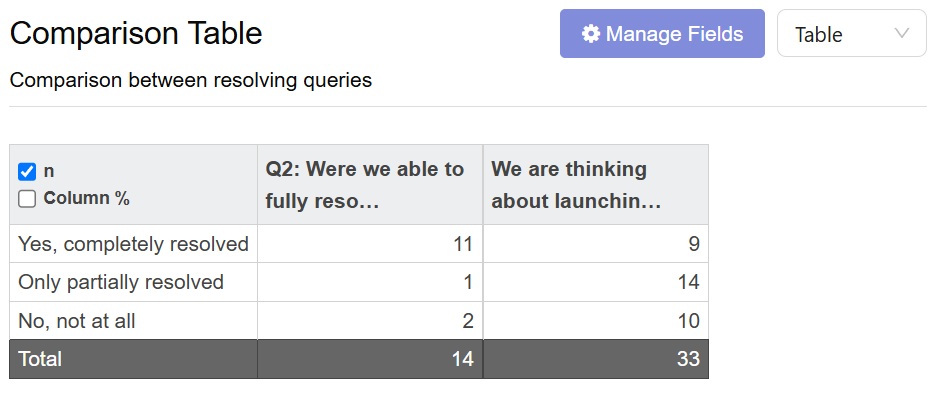Select the We are thinking about launching header
This screenshot has height=418, width=931.
pyautogui.click(x=596, y=185)
